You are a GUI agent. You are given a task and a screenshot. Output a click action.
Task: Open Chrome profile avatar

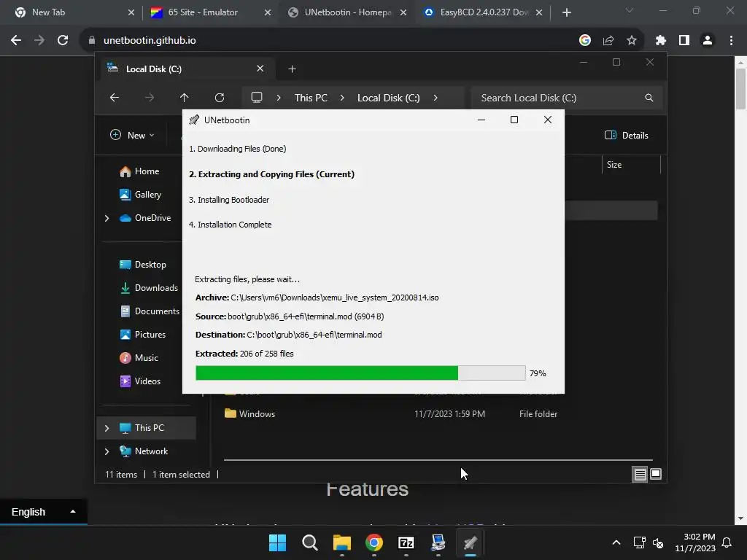click(708, 41)
